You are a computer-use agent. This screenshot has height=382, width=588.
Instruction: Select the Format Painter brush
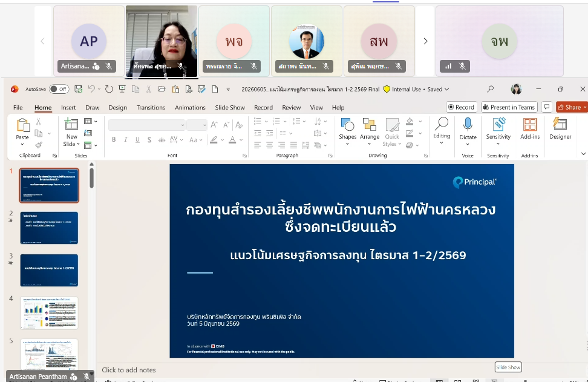38,145
